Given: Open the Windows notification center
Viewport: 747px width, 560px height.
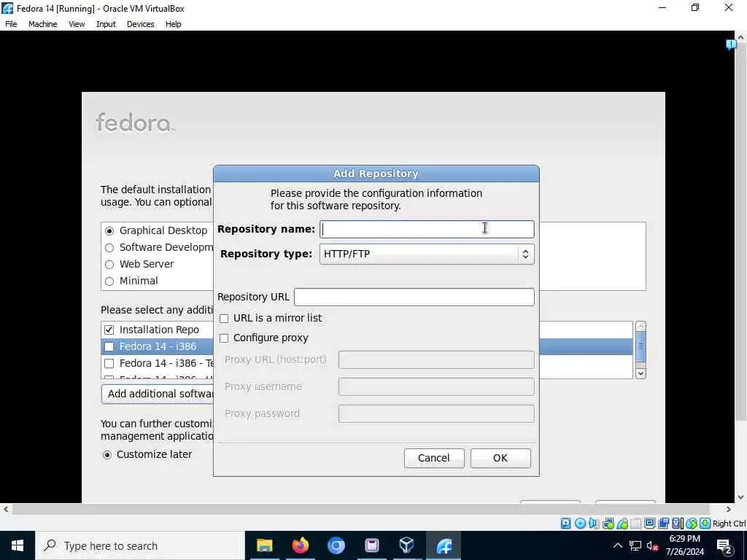Looking at the screenshot, I should coord(724,545).
